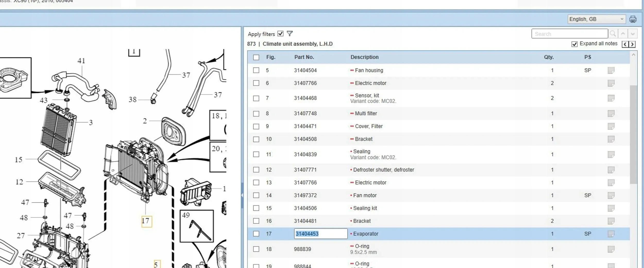644x268 pixels.
Task: Collapse the diagram panel with splitter handle
Action: pos(242,195)
